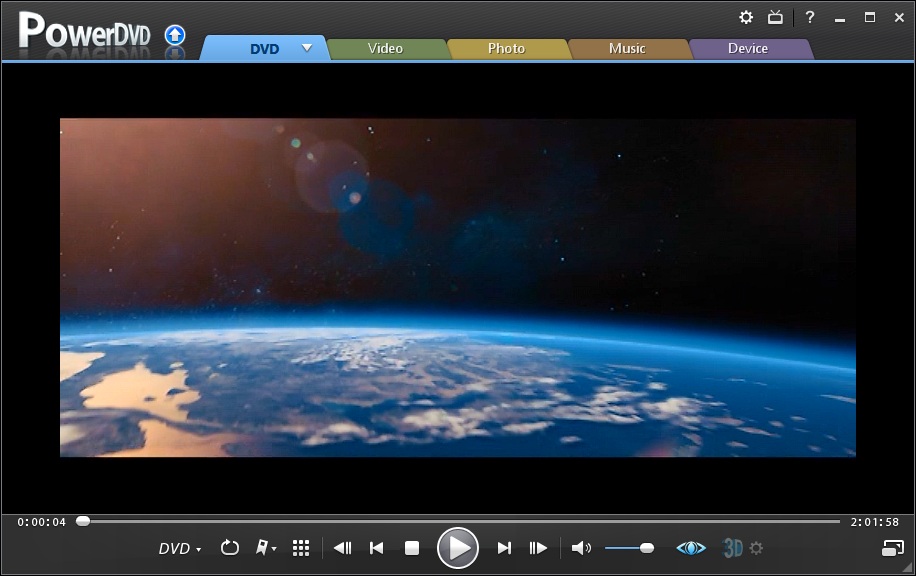Switch to mini player mode icon
This screenshot has height=576, width=916.
pyautogui.click(x=893, y=548)
